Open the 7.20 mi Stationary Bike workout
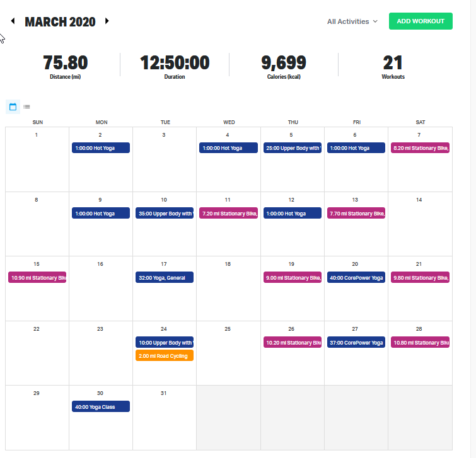The width and height of the screenshot is (476, 458). click(228, 214)
